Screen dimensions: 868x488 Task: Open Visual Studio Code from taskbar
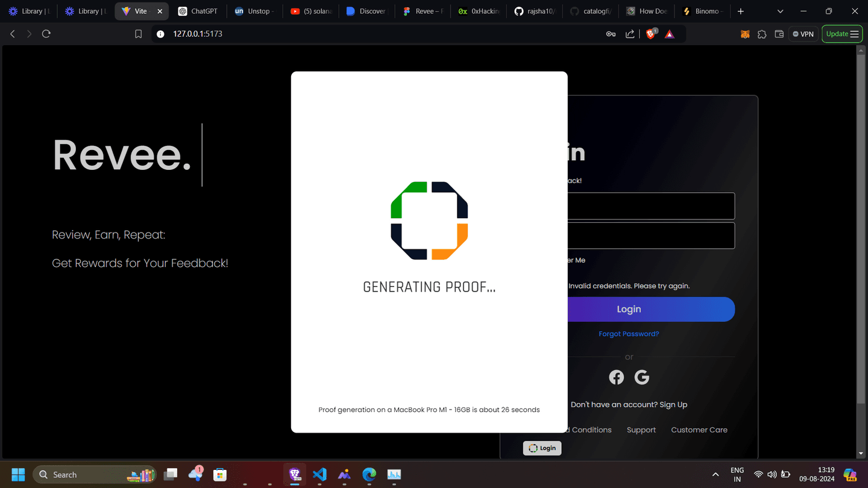pyautogui.click(x=319, y=475)
